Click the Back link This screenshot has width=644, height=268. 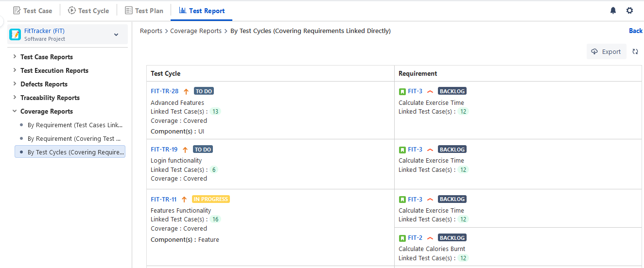click(x=636, y=31)
